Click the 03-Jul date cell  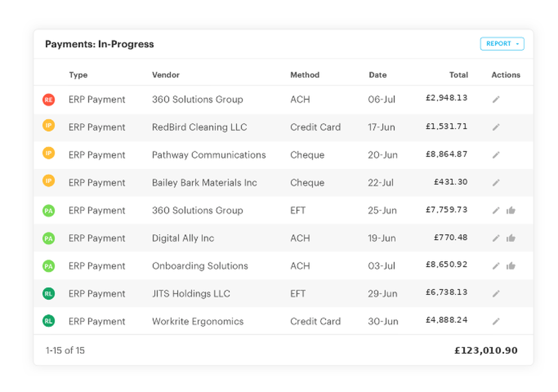coord(382,266)
